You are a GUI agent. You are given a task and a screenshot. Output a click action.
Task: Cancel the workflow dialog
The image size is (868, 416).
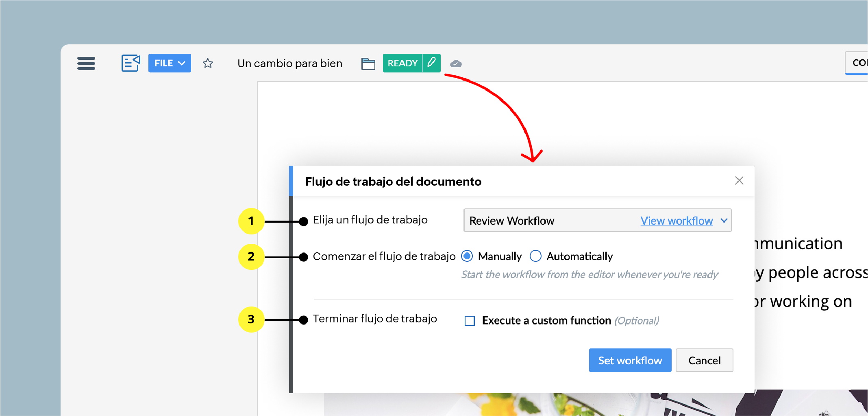coord(704,360)
